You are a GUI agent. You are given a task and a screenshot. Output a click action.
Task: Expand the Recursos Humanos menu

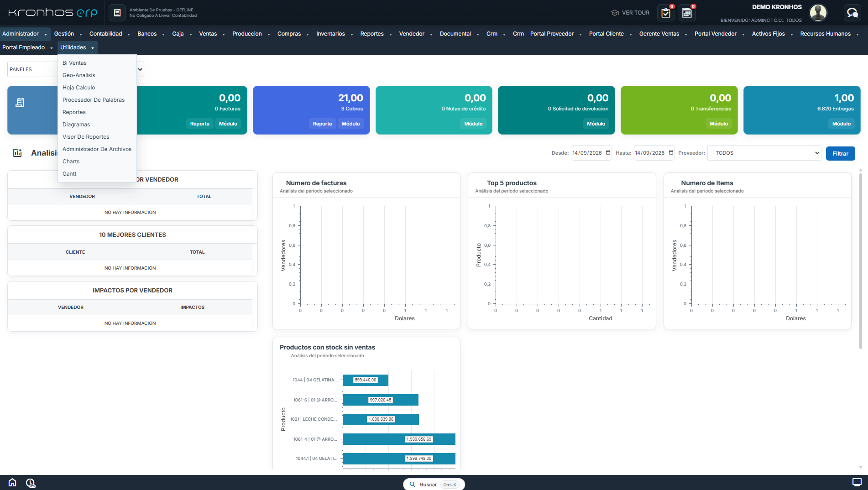(829, 34)
